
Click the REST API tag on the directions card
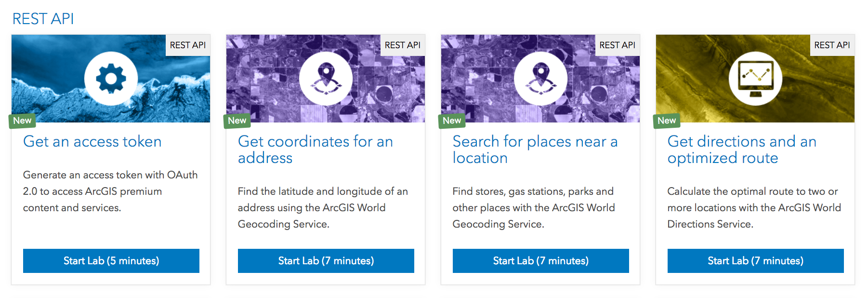tap(832, 45)
